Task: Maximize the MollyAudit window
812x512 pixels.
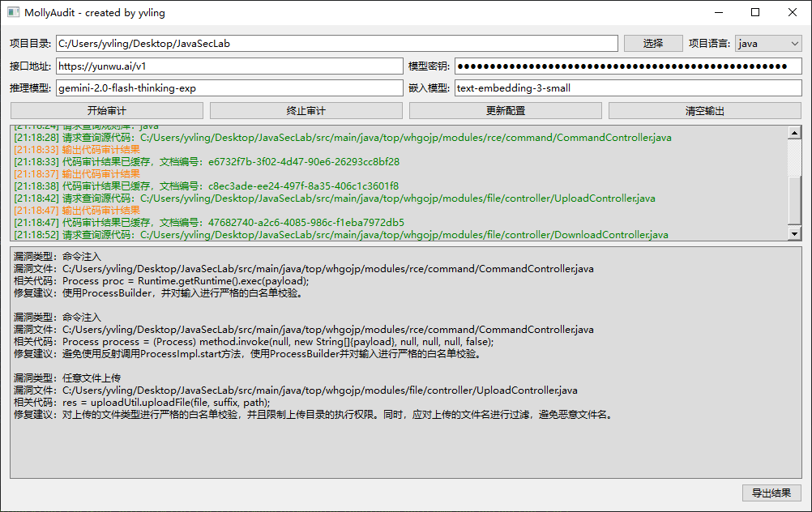Action: [755, 12]
